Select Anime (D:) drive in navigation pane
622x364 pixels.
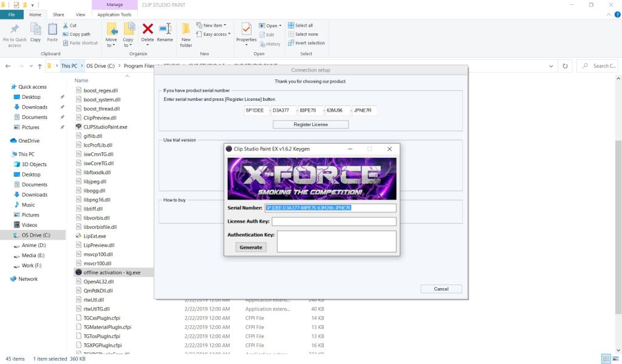tap(33, 245)
